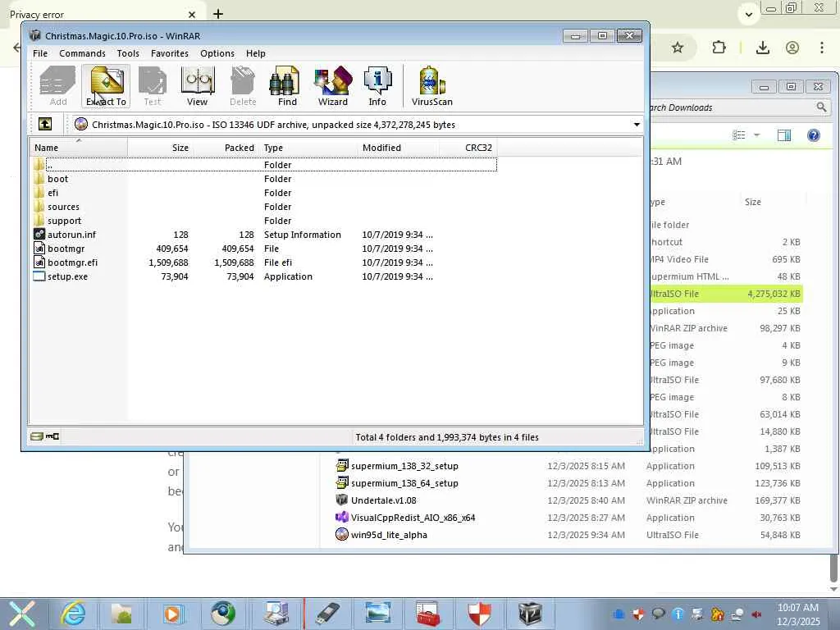Image resolution: width=840 pixels, height=630 pixels.
Task: Sort by the Size column in WinRAR
Action: tap(160, 148)
